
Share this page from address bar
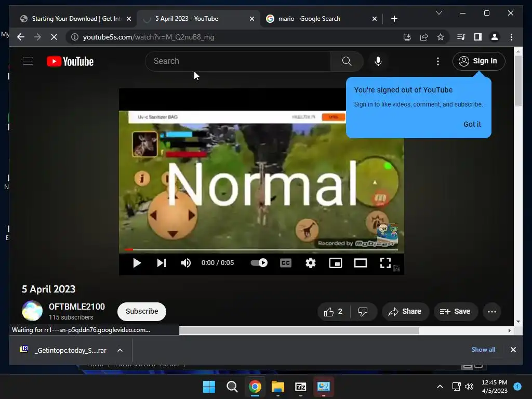(x=424, y=37)
